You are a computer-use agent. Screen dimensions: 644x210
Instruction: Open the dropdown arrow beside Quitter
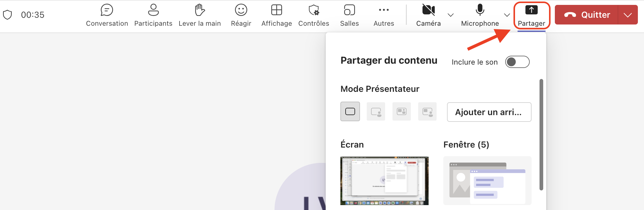pos(628,15)
